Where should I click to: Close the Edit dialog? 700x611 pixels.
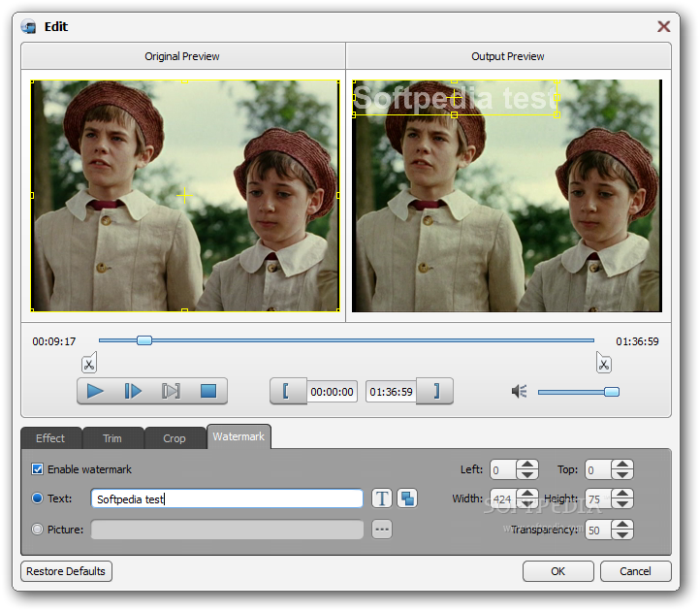click(x=664, y=26)
